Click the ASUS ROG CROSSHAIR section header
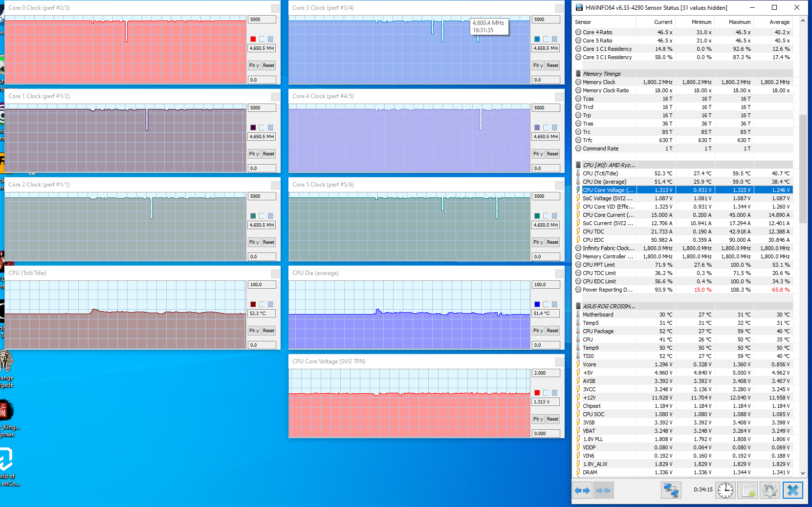 click(609, 306)
